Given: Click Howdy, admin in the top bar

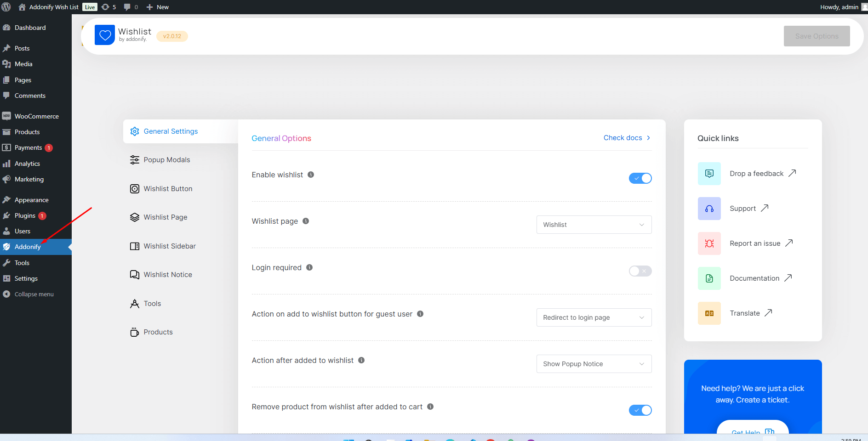Looking at the screenshot, I should coord(839,7).
